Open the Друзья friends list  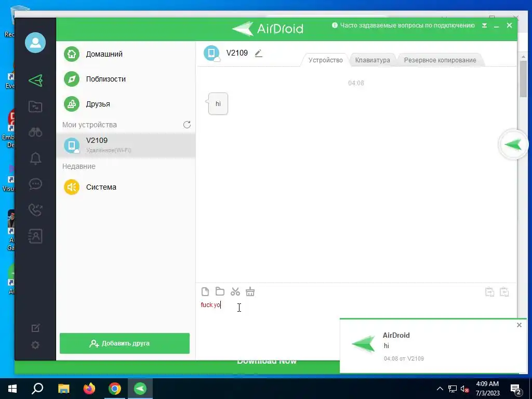tap(126, 104)
